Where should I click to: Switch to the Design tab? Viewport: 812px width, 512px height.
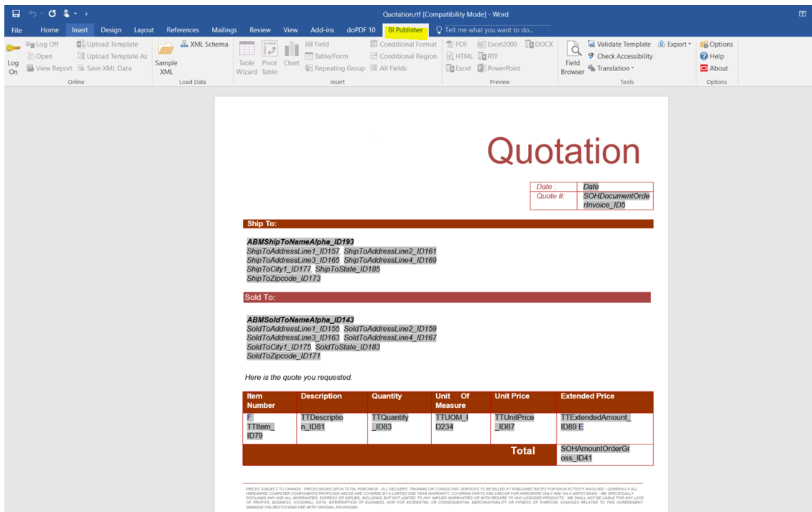pyautogui.click(x=111, y=30)
